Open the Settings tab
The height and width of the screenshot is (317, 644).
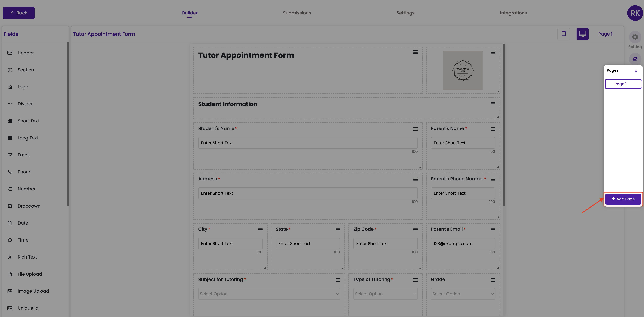click(x=405, y=13)
